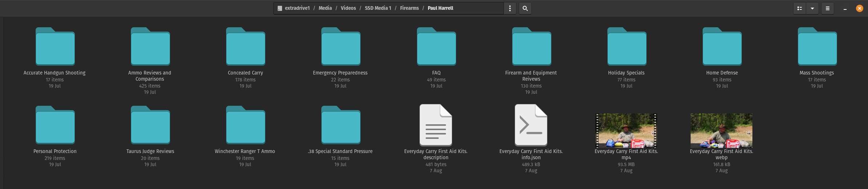Click the search magnifier button
The width and height of the screenshot is (868, 189).
pos(525,8)
